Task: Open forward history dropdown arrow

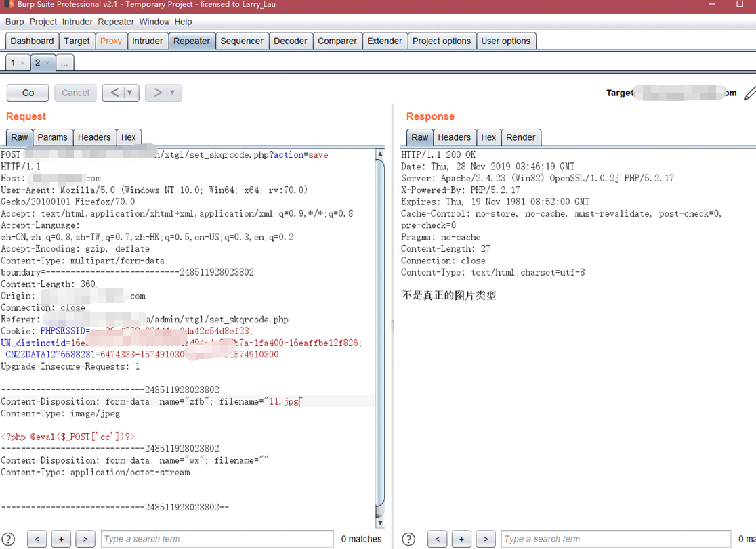Action: 173,93
